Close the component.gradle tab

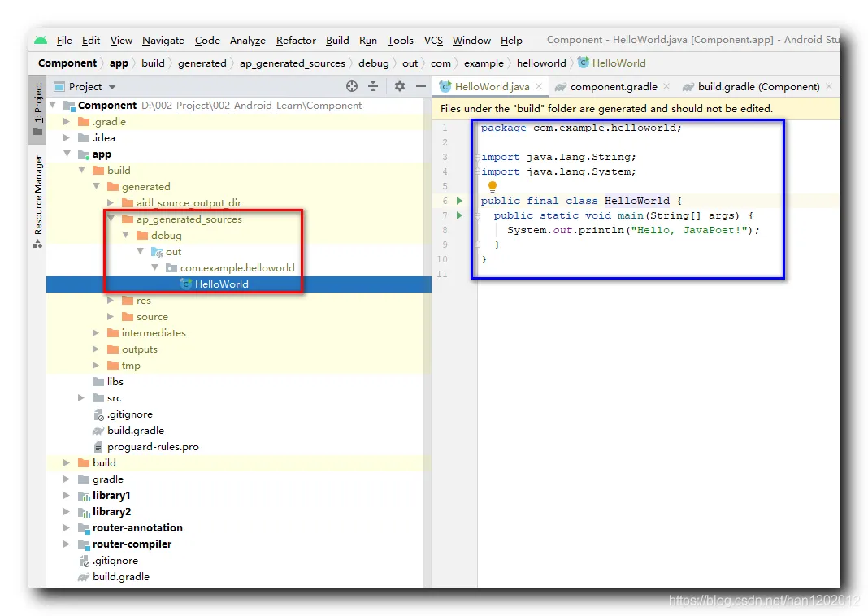pos(666,86)
